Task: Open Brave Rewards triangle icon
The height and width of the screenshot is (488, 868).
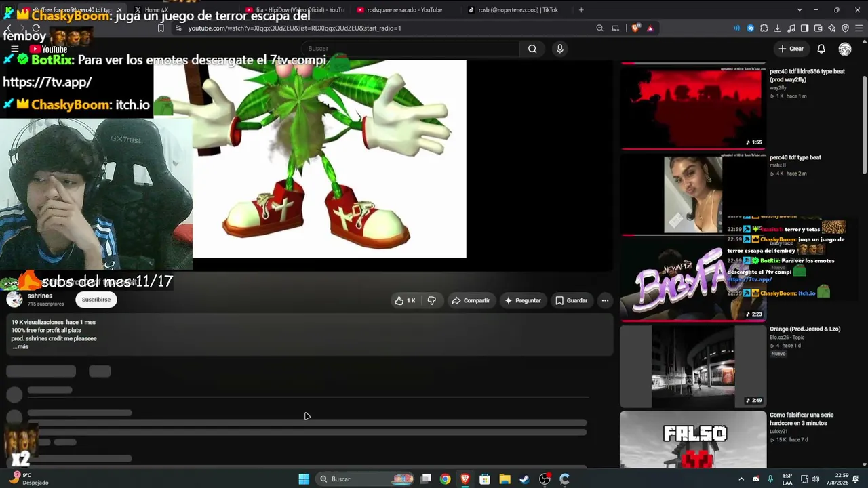Action: pyautogui.click(x=650, y=28)
